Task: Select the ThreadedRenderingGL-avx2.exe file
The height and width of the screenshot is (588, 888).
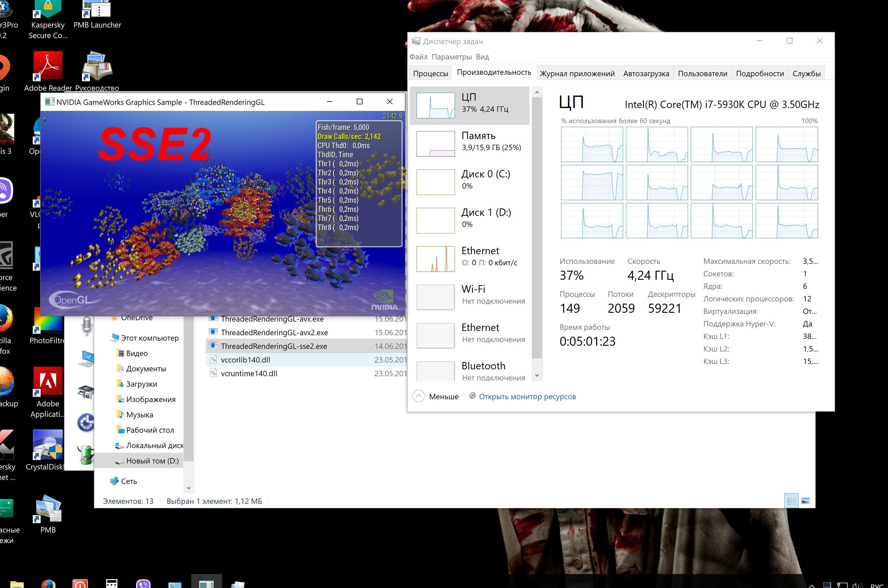Action: pyautogui.click(x=274, y=333)
